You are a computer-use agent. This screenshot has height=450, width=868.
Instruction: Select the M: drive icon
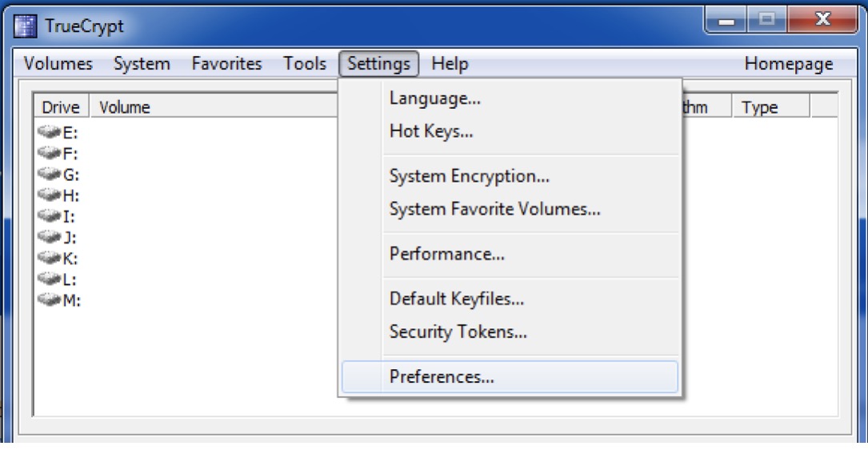point(48,299)
